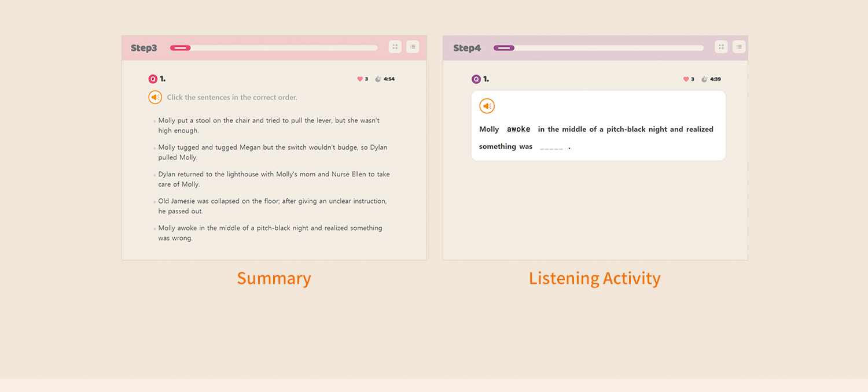Click the word 'awoke' in the listening sentence
Image resolution: width=868 pixels, height=392 pixels.
point(518,130)
